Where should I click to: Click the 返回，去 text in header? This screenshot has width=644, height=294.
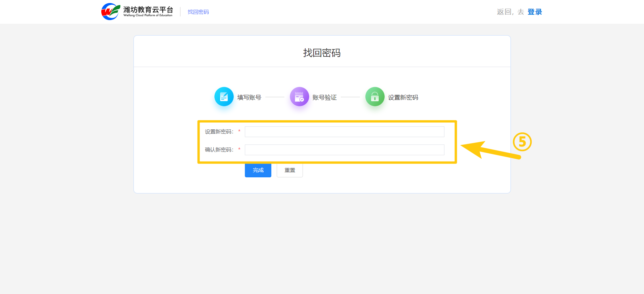pos(511,12)
